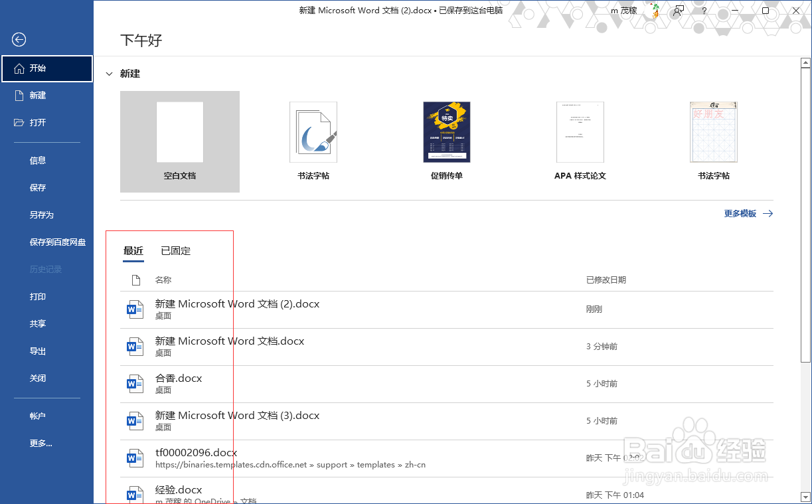
Task: Open 新建 Microsoft Word 文档 (3).docx file name
Action: tap(238, 416)
